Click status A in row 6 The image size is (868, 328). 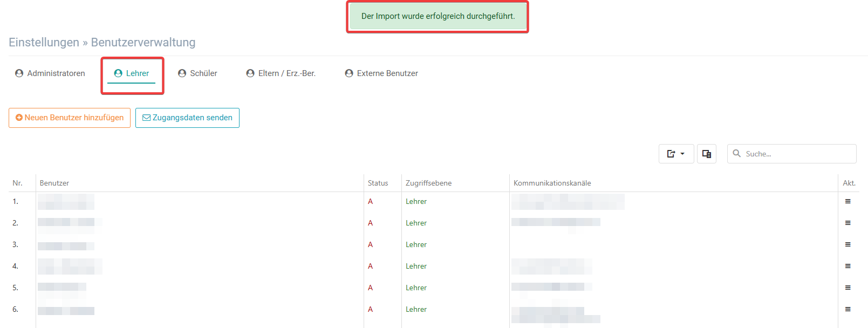point(370,309)
